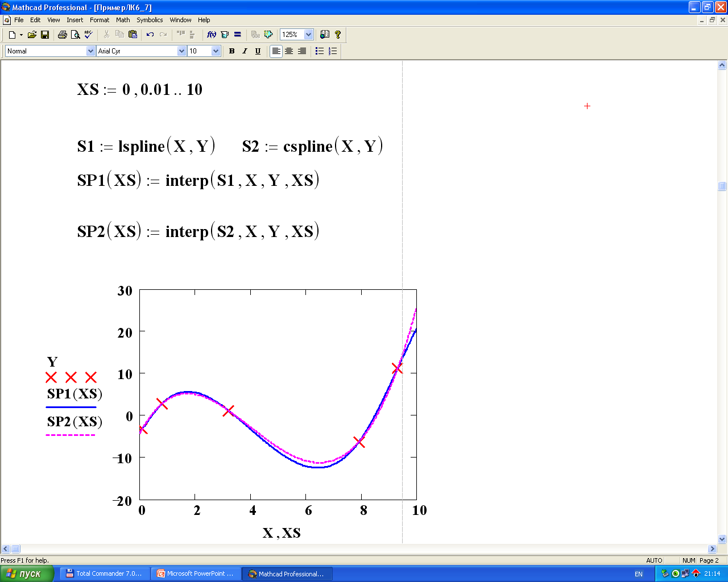Toggle bulleted list formatting

click(320, 51)
